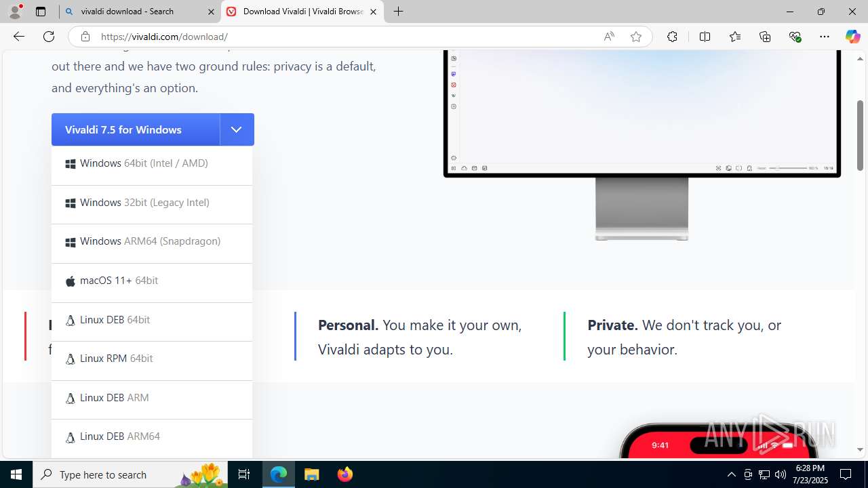Click the Vivaldi monitor preview image
Viewport: 868px width, 488px height.
[x=642, y=145]
